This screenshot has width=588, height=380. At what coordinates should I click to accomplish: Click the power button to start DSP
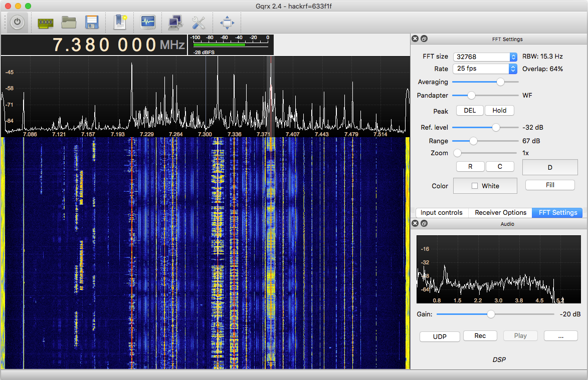pos(18,22)
